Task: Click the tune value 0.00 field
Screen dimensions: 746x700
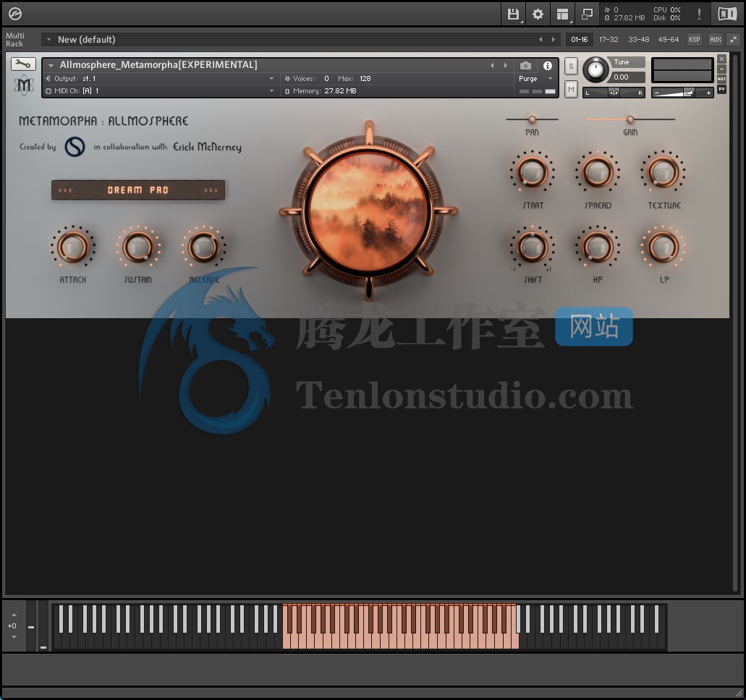Action: pos(628,77)
